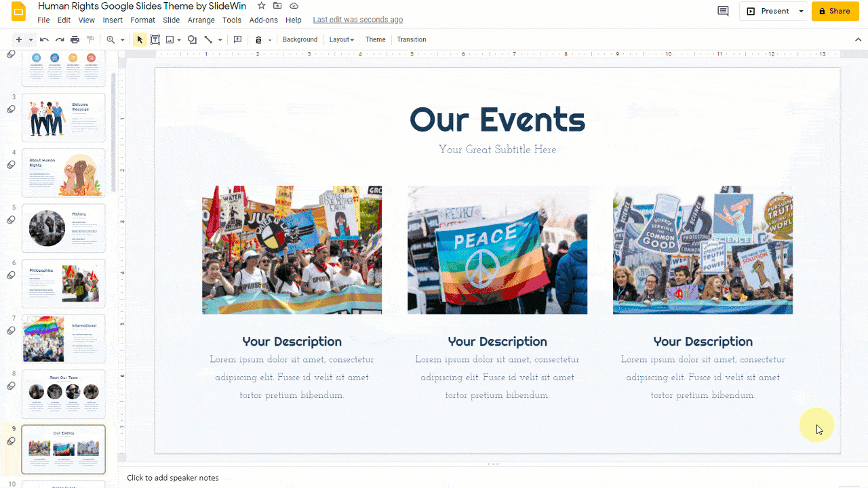The height and width of the screenshot is (488, 868).
Task: Select the PEACE flag photo
Action: tap(497, 250)
